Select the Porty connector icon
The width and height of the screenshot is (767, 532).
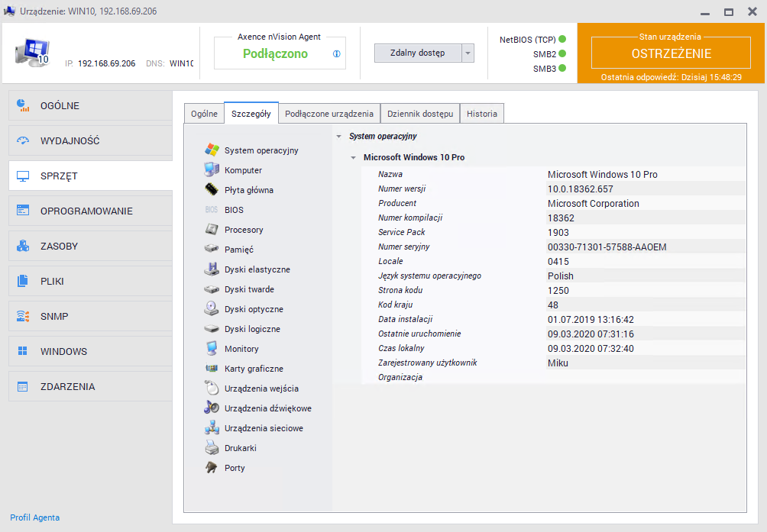click(x=212, y=468)
